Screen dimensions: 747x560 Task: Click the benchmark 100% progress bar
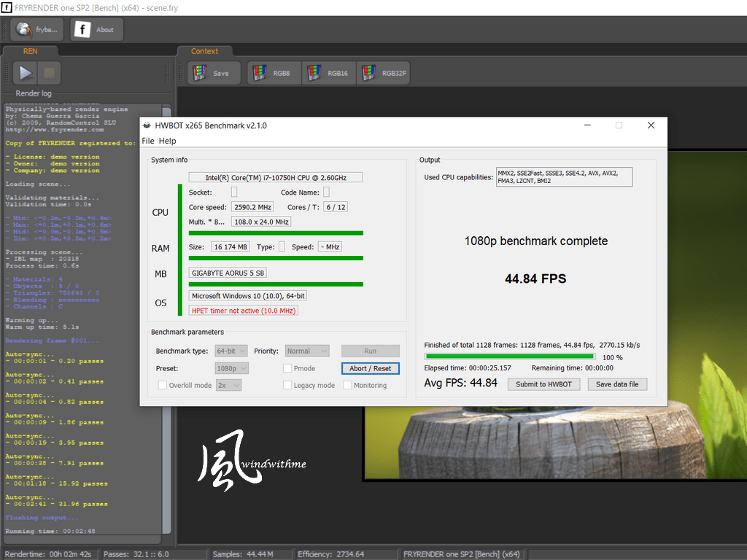click(x=510, y=356)
